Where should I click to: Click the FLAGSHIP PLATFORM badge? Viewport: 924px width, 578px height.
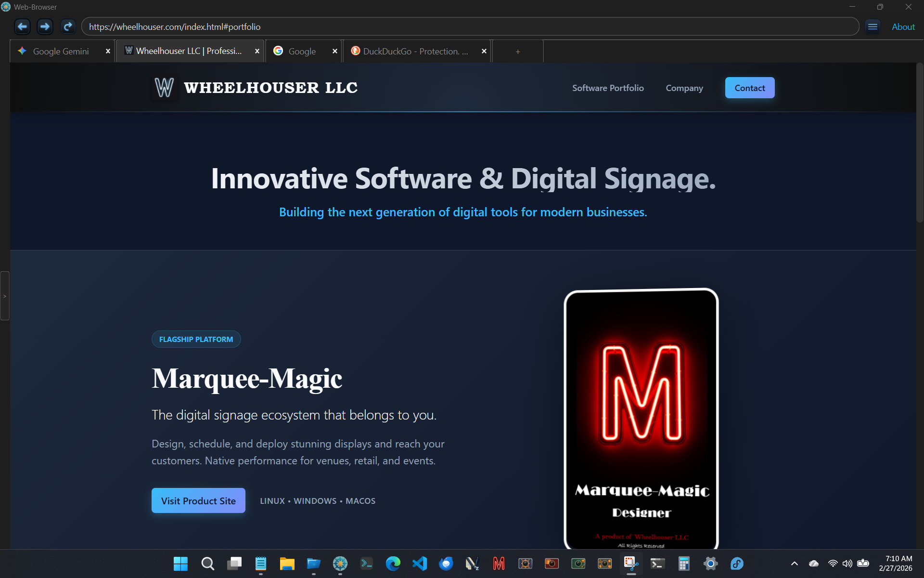click(196, 339)
